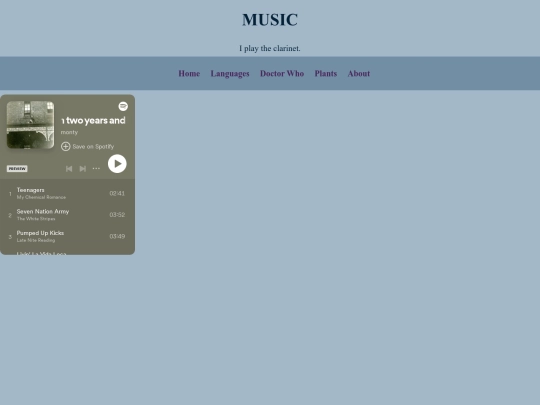
Task: Open the About page link
Action: [x=359, y=73]
